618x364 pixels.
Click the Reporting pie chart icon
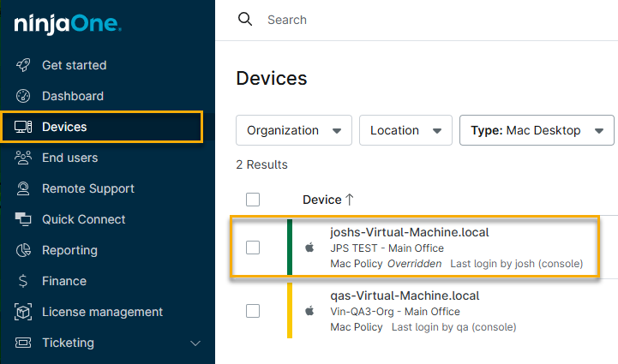tap(24, 250)
